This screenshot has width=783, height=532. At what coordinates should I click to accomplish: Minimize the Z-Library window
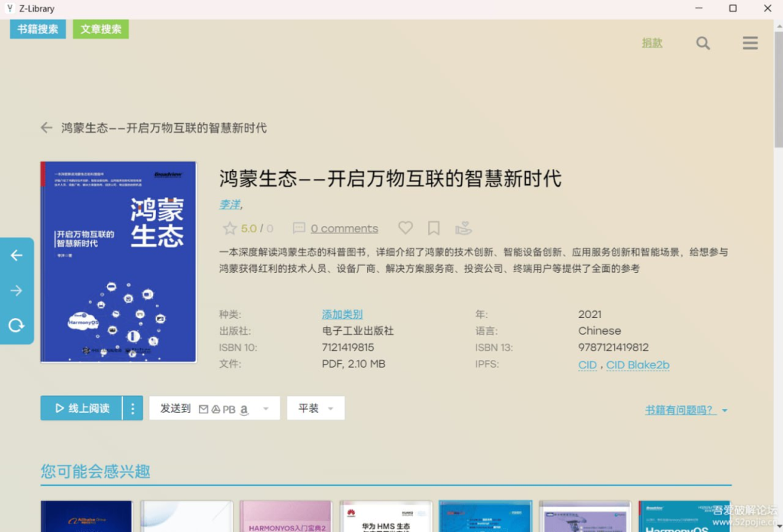tap(699, 8)
